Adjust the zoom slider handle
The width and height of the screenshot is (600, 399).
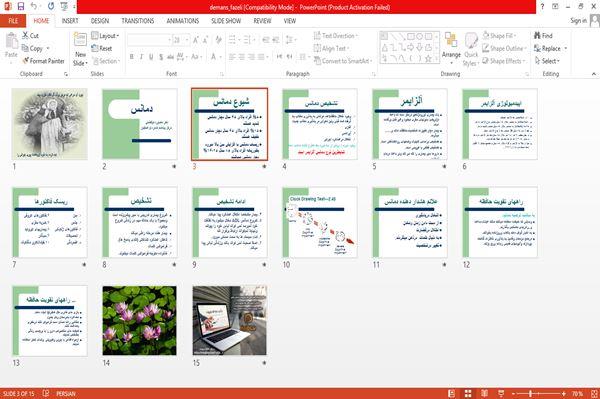[x=530, y=393]
